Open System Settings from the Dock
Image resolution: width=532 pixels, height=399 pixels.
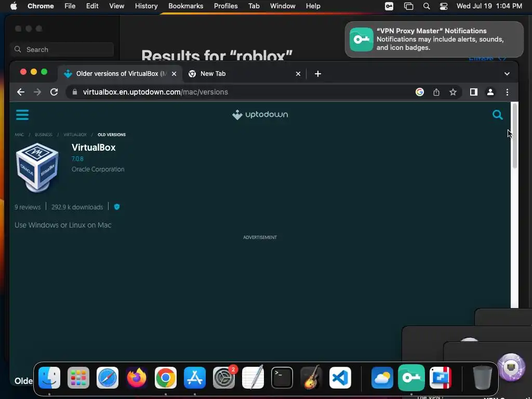[x=224, y=378]
